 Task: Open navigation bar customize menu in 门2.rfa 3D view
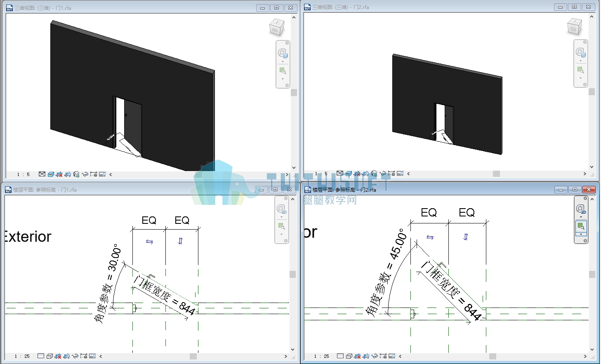click(585, 85)
